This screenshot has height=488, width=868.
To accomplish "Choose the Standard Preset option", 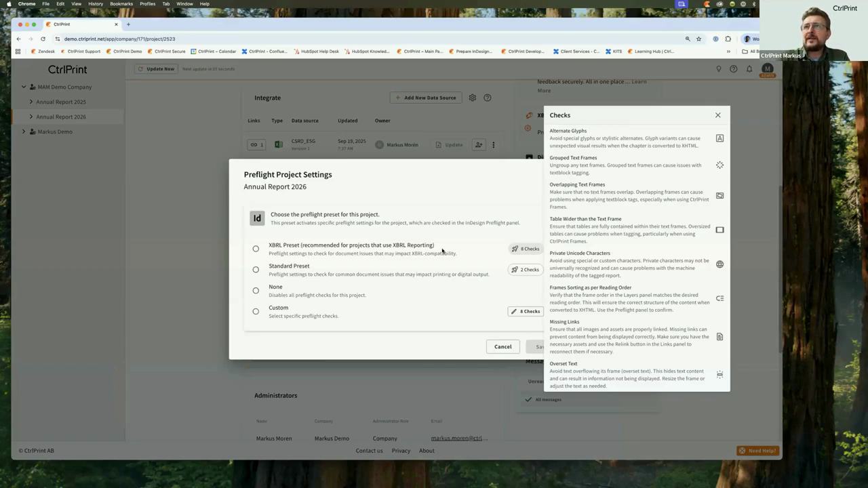I will 256,269.
